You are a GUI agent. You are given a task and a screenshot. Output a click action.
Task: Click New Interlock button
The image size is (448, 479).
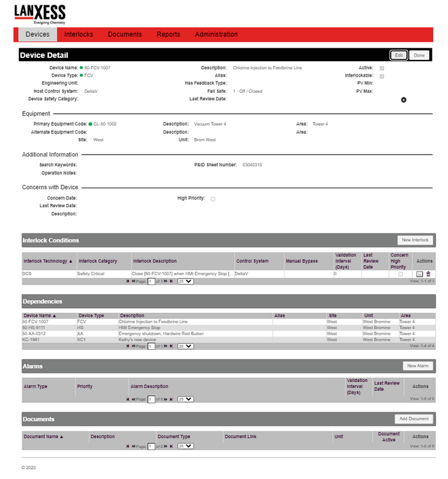coord(415,240)
